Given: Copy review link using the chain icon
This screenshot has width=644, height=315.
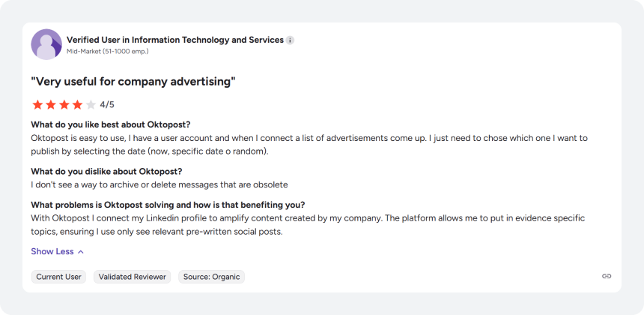Looking at the screenshot, I should 607,276.
